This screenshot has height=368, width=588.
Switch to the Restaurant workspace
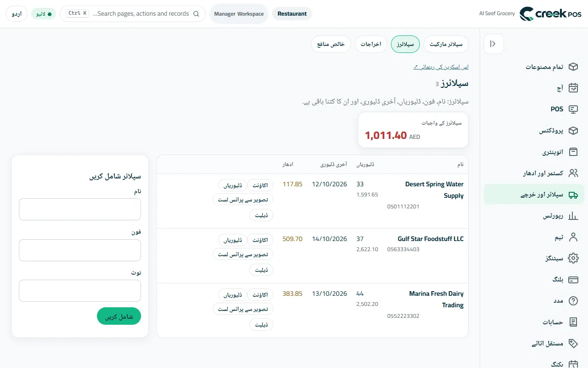click(x=292, y=14)
